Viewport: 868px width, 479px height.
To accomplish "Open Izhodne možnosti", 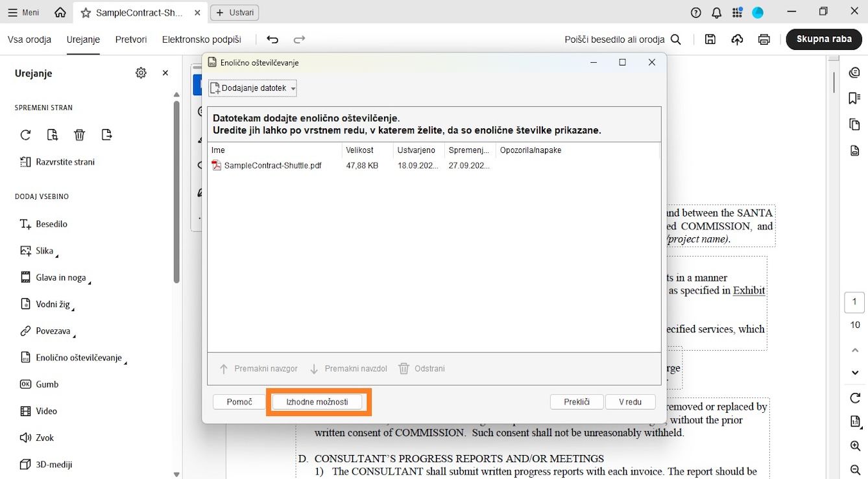I will click(317, 402).
